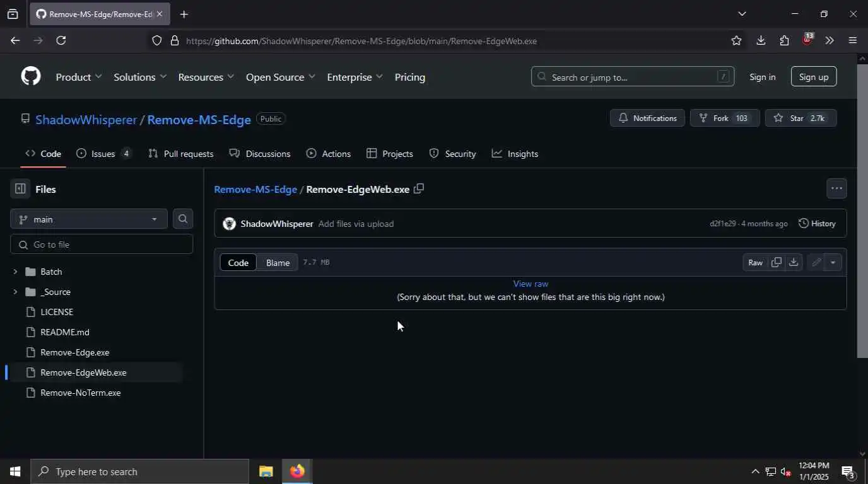Screen dimensions: 868x484
Task: Open the notification center icon
Action: coord(848,471)
